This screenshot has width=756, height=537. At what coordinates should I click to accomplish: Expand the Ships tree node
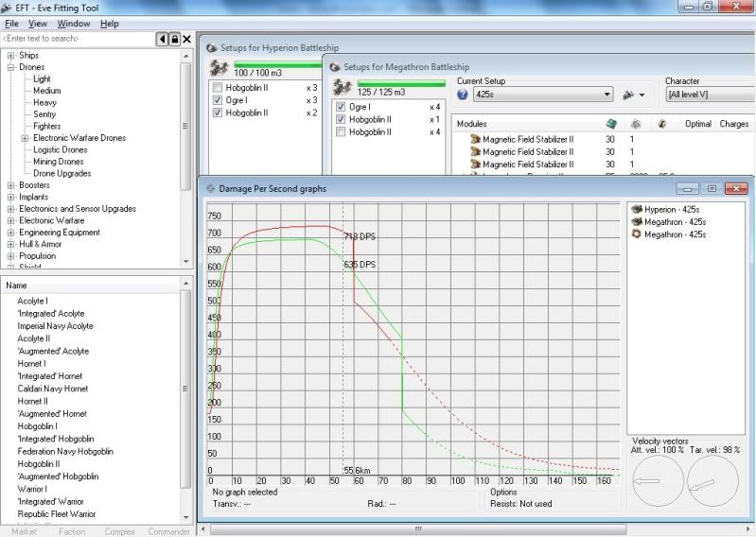10,56
